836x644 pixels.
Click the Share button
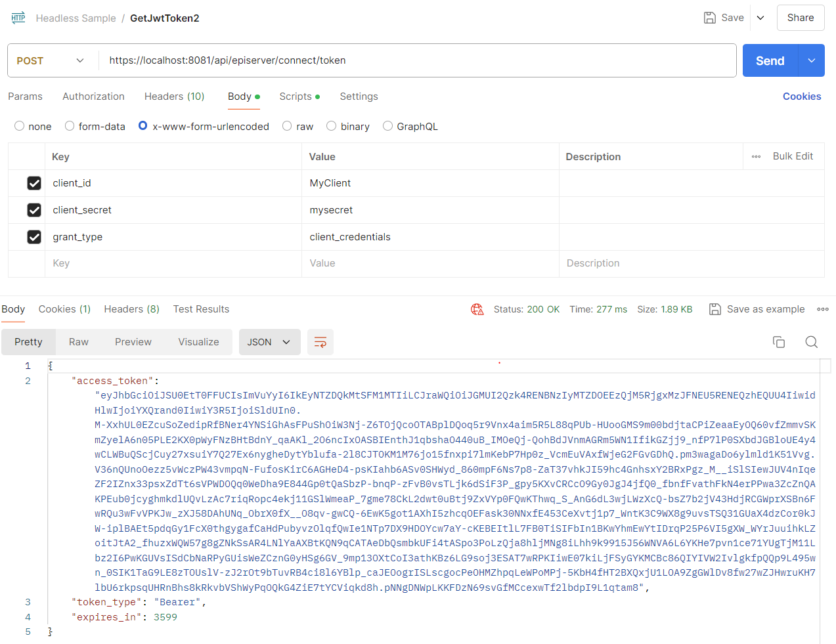[801, 18]
